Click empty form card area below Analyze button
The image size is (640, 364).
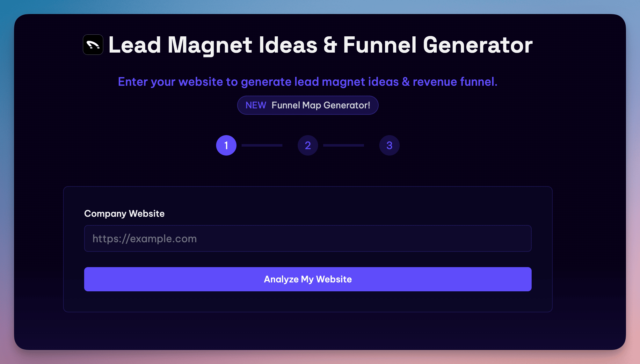[x=308, y=302]
